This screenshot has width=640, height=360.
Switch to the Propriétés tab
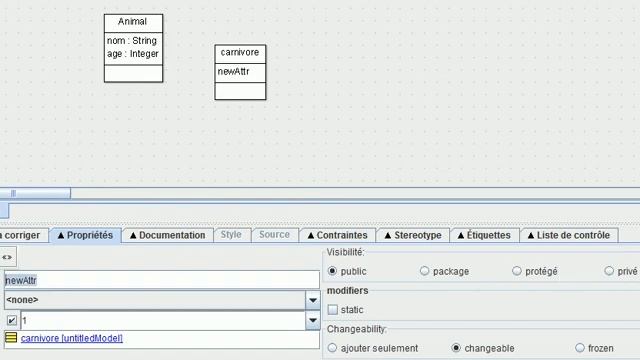click(x=85, y=235)
